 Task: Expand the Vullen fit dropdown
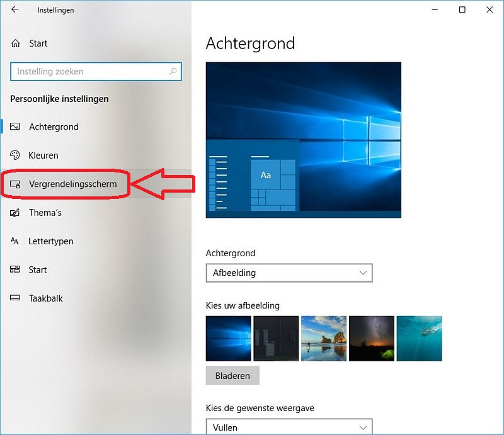tap(289, 427)
